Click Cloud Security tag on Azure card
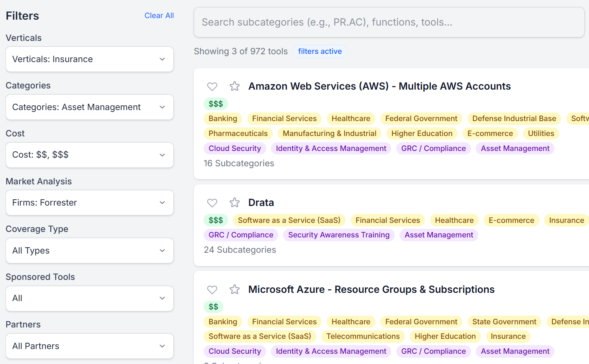The height and width of the screenshot is (364, 589). [235, 351]
